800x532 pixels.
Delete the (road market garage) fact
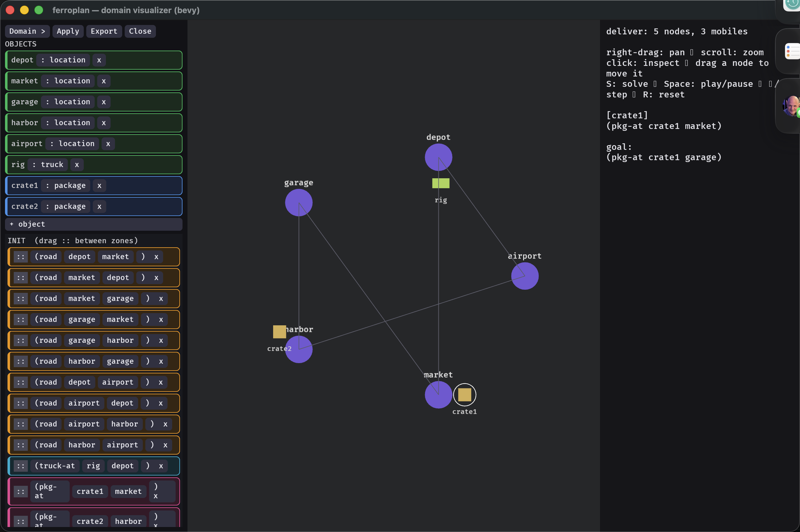161,298
